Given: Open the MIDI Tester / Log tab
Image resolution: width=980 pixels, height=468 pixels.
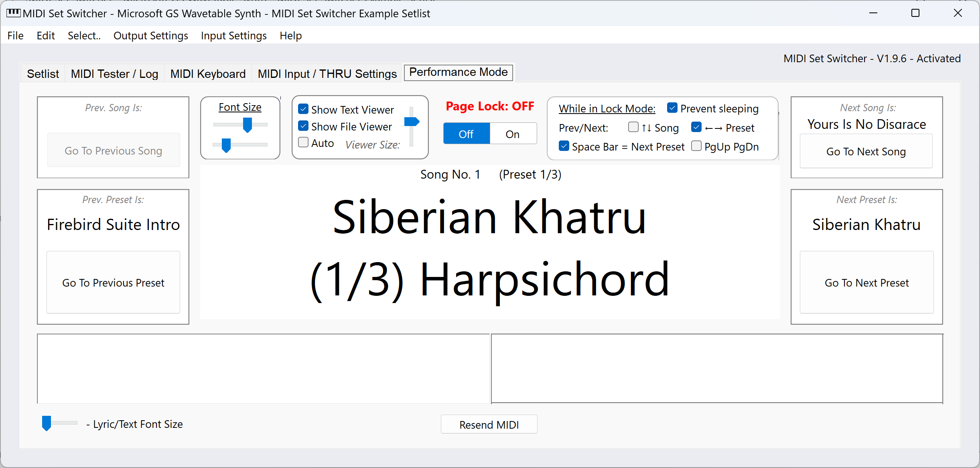Looking at the screenshot, I should pos(114,73).
